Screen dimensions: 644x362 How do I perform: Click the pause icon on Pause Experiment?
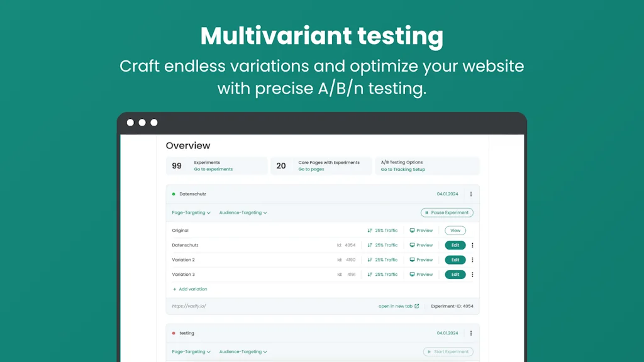426,212
